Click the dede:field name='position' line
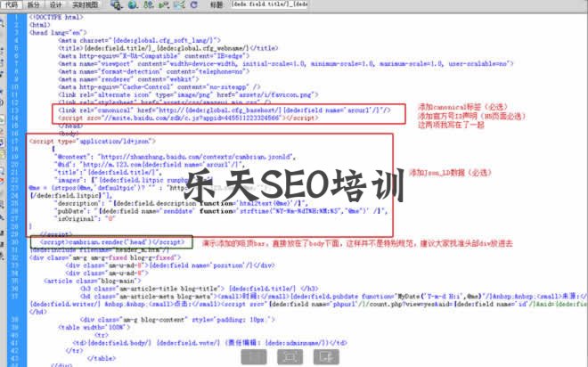 click(x=170, y=265)
